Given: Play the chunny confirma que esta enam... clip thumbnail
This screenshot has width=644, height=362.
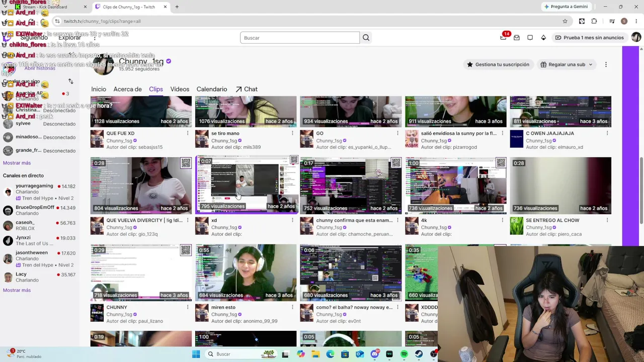Looking at the screenshot, I should [x=351, y=185].
